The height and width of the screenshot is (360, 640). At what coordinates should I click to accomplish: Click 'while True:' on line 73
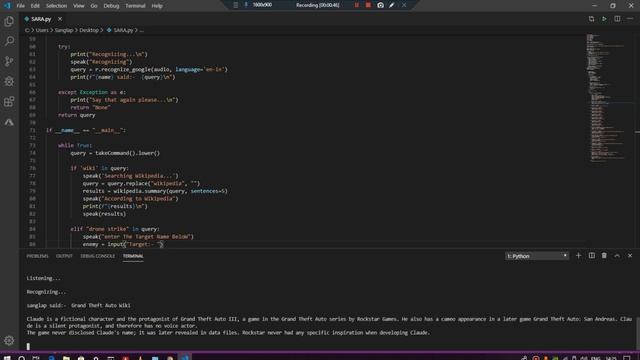tap(75, 145)
